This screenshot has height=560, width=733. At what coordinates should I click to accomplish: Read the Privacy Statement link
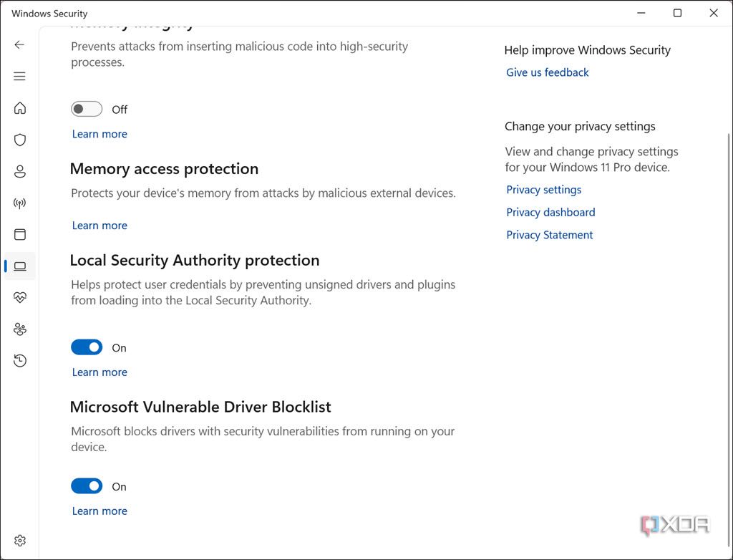pos(549,235)
